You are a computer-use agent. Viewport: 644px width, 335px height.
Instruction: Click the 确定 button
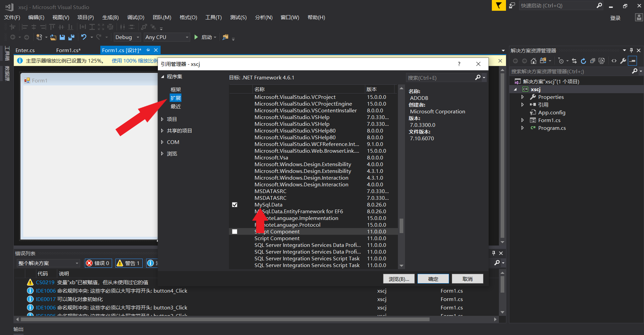(x=433, y=279)
